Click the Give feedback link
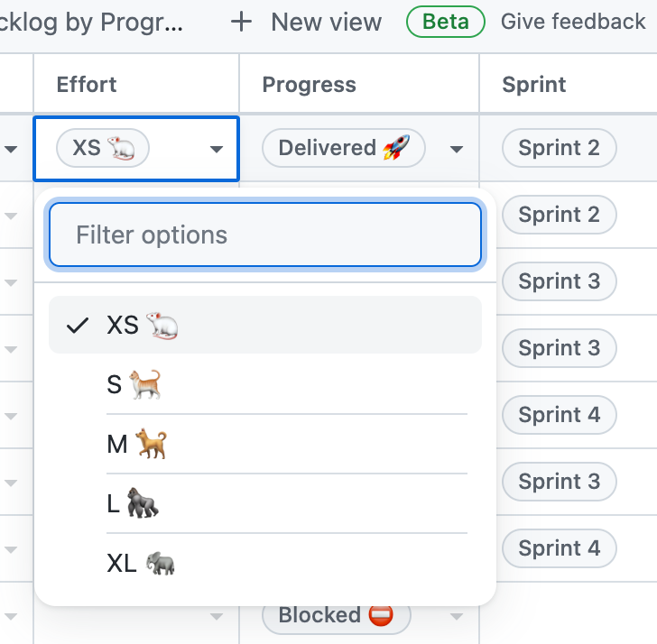The height and width of the screenshot is (644, 657). [573, 22]
